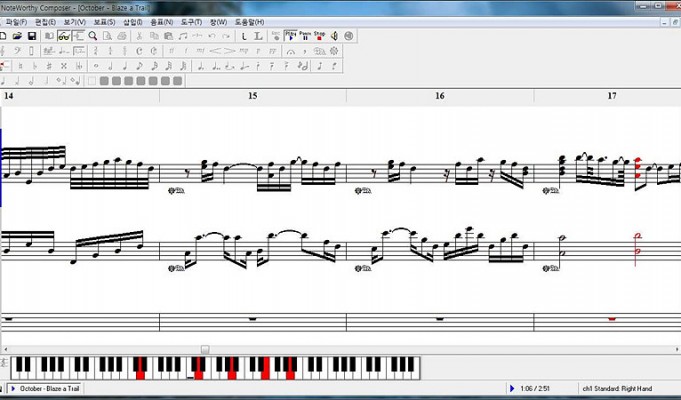Click the paste clipboard icon
This screenshot has height=400, width=681.
(169, 36)
